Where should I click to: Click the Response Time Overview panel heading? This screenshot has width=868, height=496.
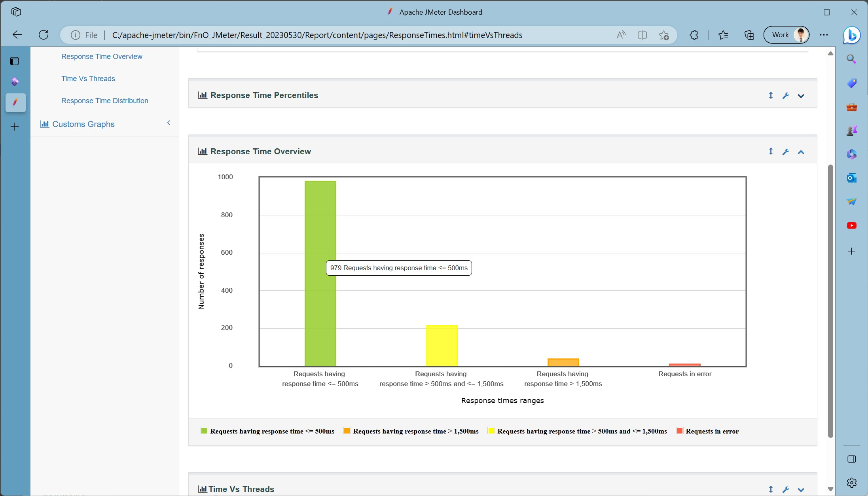click(261, 151)
